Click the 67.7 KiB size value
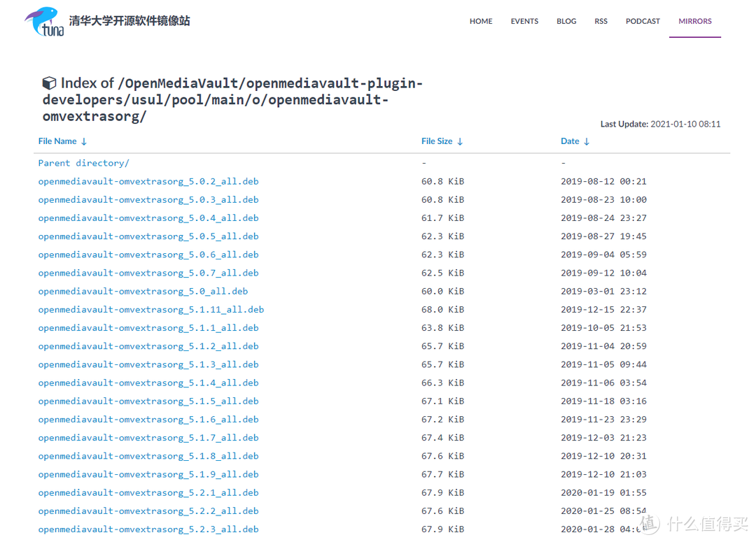 pyautogui.click(x=442, y=474)
